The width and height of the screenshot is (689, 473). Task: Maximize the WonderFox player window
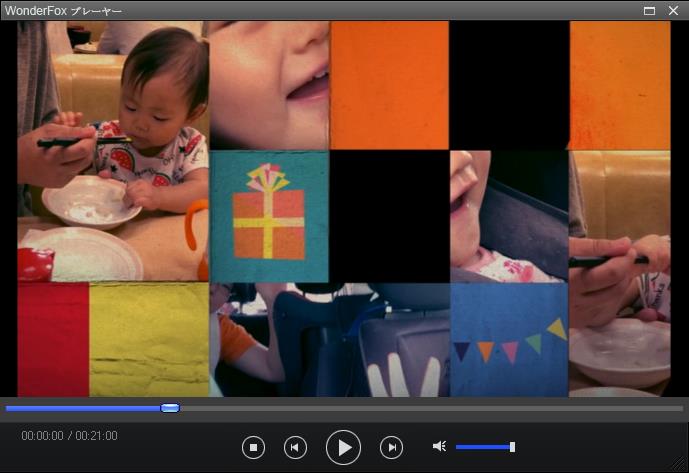pyautogui.click(x=649, y=11)
